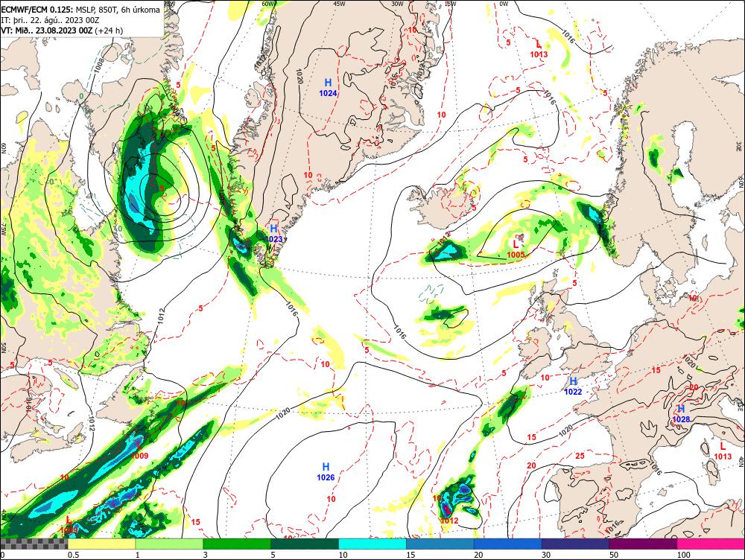Image resolution: width=745 pixels, height=560 pixels.
Task: Choose the dark indigo 30–50 mm legend swatch
Action: 575,544
